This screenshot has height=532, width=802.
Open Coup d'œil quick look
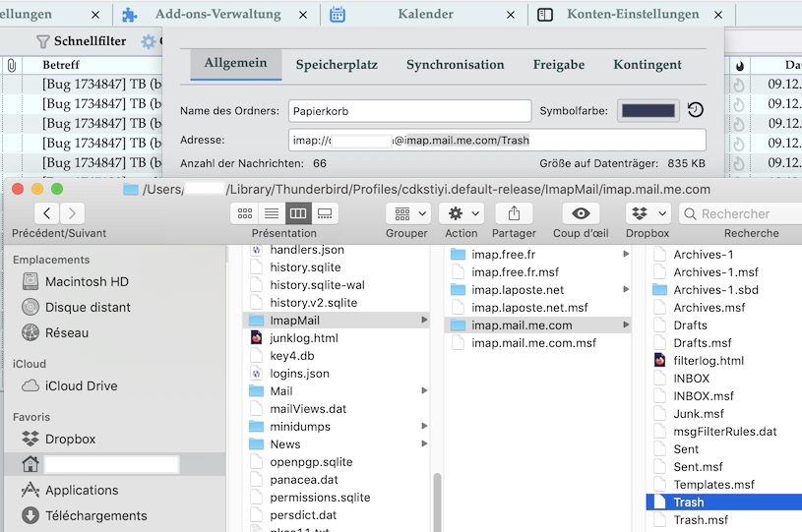pos(581,213)
